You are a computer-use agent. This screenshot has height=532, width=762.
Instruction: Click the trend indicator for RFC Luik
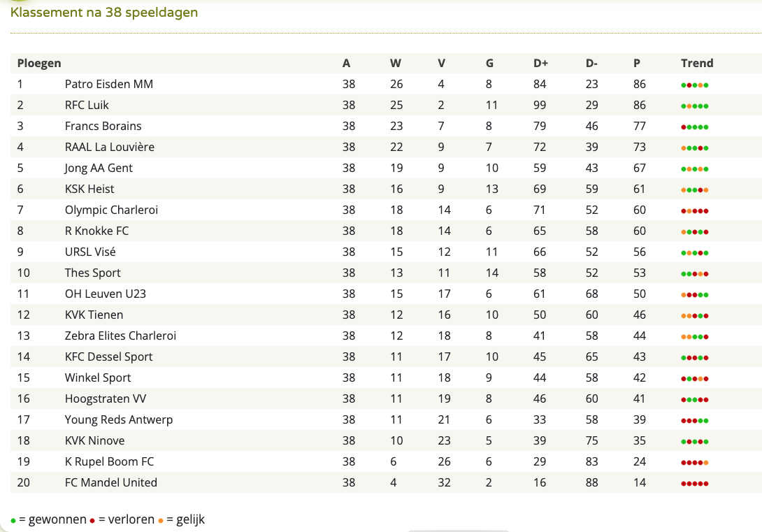(x=694, y=106)
